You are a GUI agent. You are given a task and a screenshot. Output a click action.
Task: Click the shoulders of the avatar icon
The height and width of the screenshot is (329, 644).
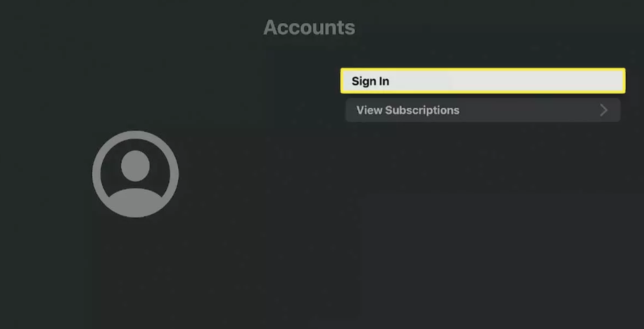coord(136,202)
